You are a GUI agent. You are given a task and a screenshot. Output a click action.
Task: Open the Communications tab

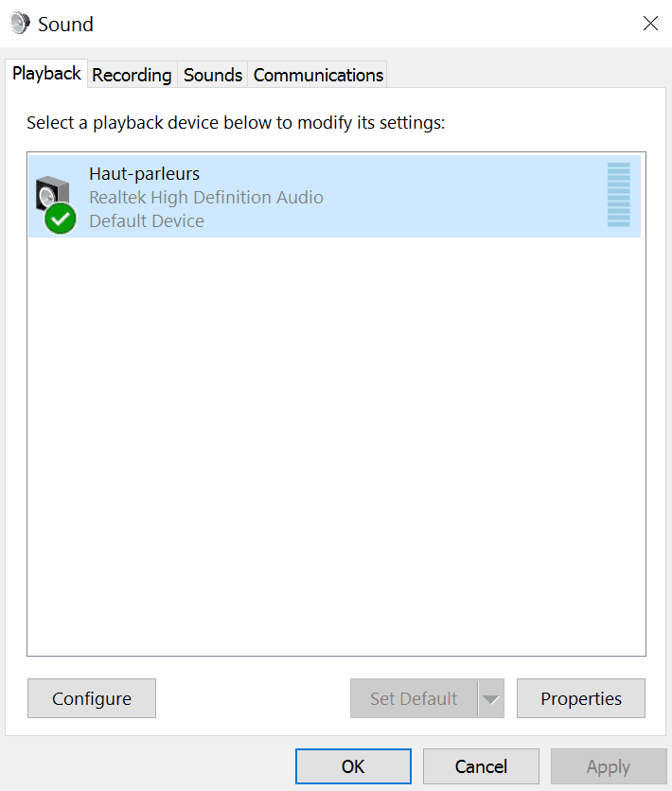(x=317, y=75)
